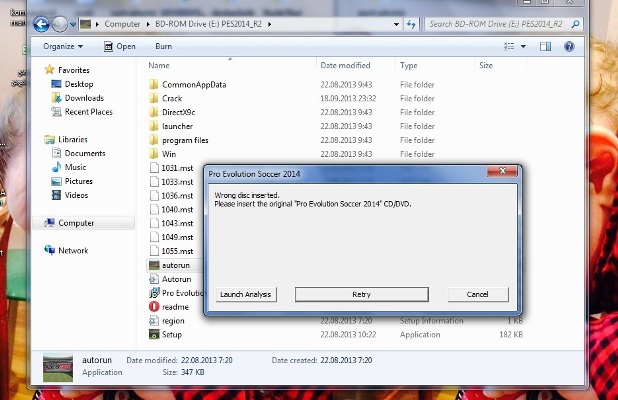Open the view options dropdown arrow
Image resolution: width=618 pixels, height=400 pixels.
pos(523,47)
